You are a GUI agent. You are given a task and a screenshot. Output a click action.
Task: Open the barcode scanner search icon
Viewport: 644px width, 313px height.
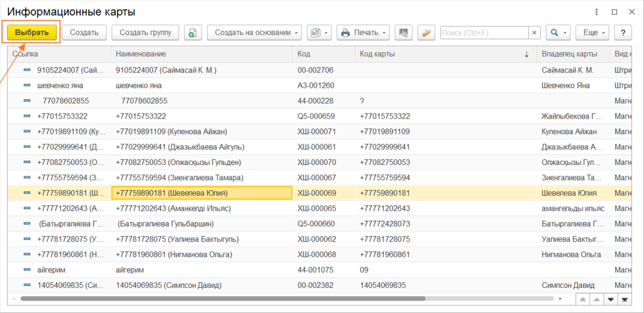[x=404, y=33]
